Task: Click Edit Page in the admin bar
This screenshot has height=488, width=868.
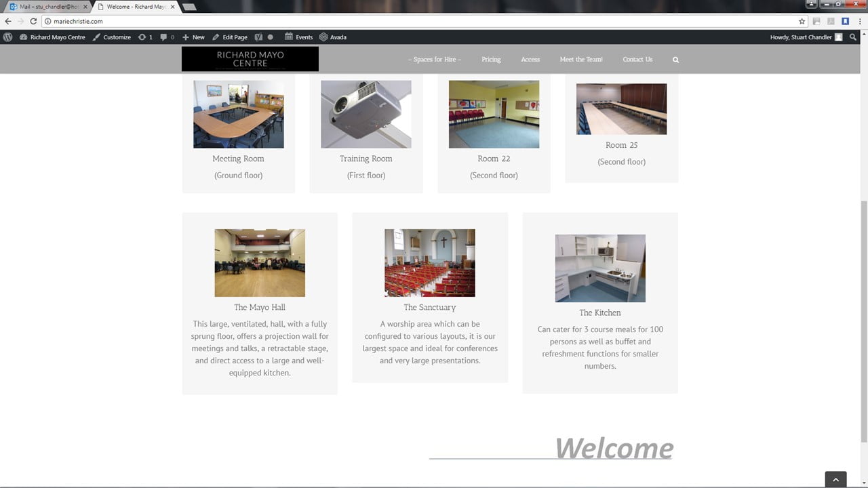Action: [x=230, y=37]
